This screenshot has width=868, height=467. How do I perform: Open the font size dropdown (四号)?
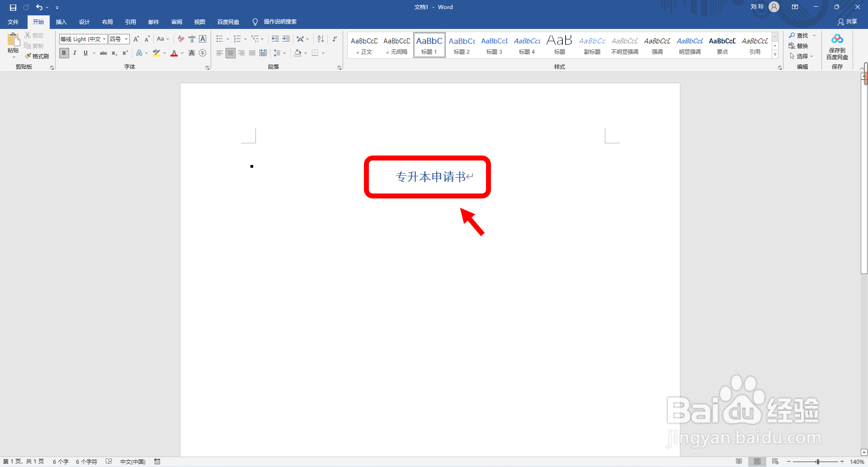pyautogui.click(x=127, y=39)
